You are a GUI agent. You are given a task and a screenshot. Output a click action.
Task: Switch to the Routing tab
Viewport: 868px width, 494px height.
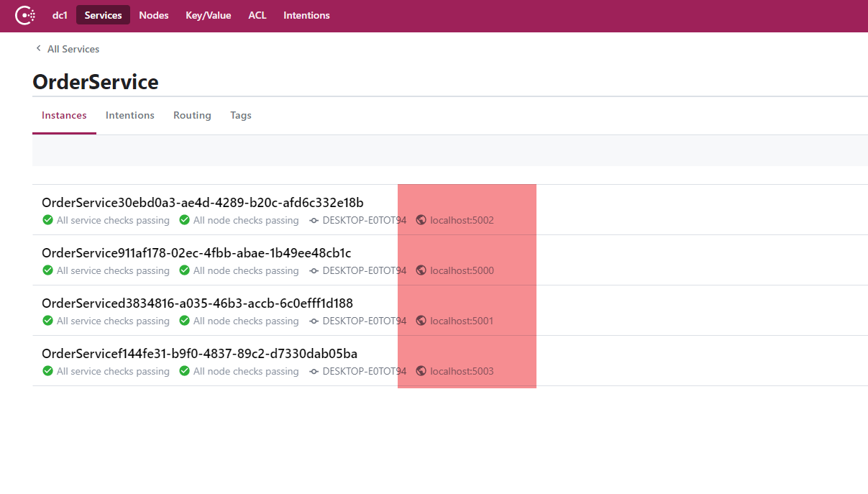click(x=192, y=115)
